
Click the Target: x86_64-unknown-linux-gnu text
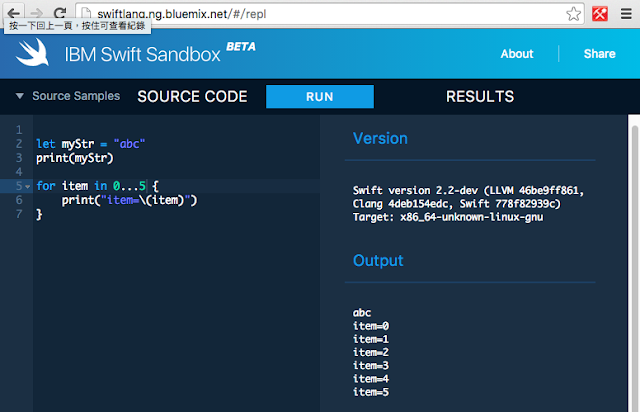coord(448,217)
